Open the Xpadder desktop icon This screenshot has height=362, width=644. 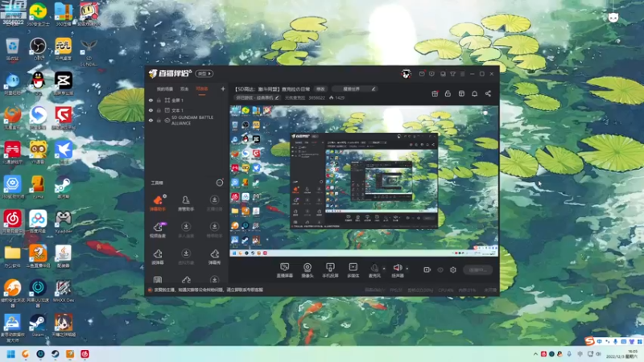(64, 222)
